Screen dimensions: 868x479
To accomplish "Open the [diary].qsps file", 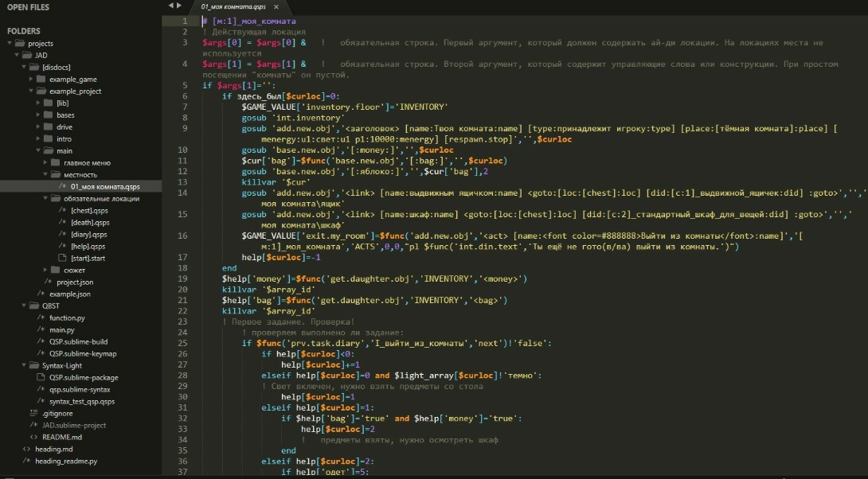I will click(x=88, y=234).
